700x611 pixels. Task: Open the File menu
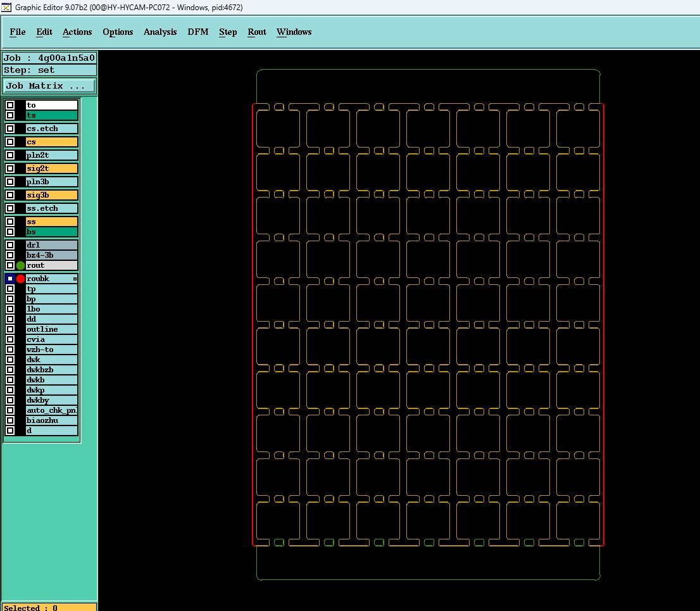point(18,32)
